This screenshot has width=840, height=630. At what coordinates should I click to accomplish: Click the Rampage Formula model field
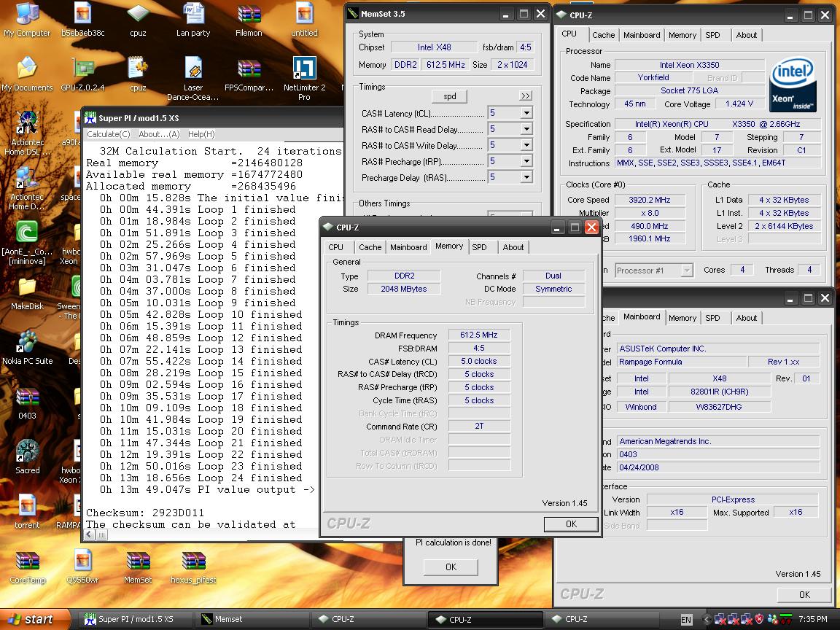coord(682,362)
